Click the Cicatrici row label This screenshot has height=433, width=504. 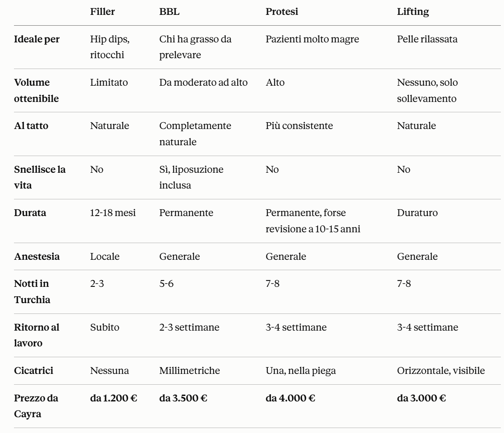[33, 371]
